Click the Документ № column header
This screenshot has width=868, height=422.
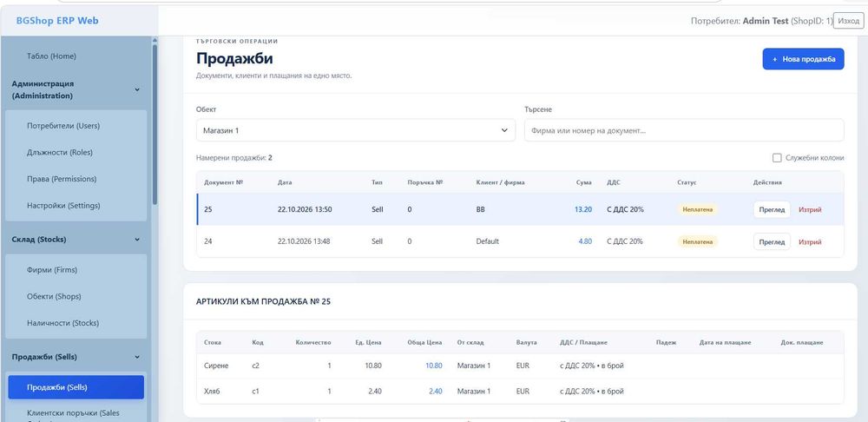tap(224, 182)
